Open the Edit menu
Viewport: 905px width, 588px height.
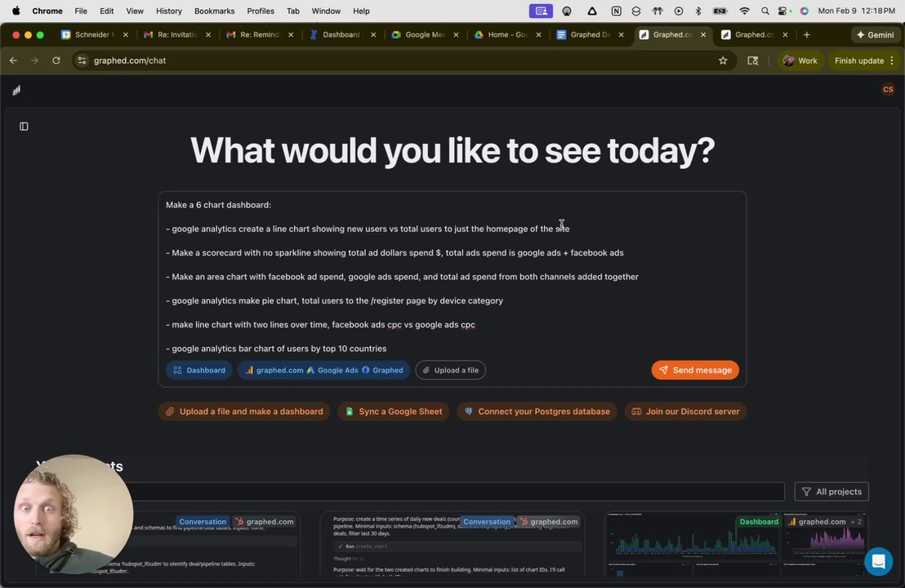(x=106, y=11)
